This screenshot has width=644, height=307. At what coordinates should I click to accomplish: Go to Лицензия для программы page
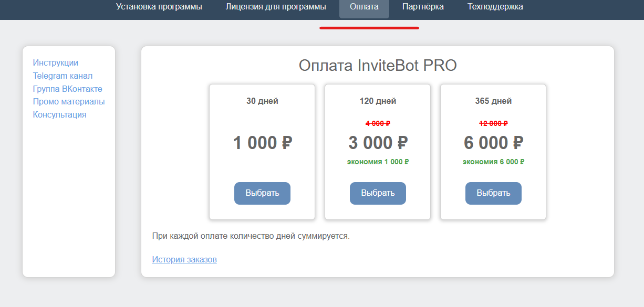pos(276,7)
